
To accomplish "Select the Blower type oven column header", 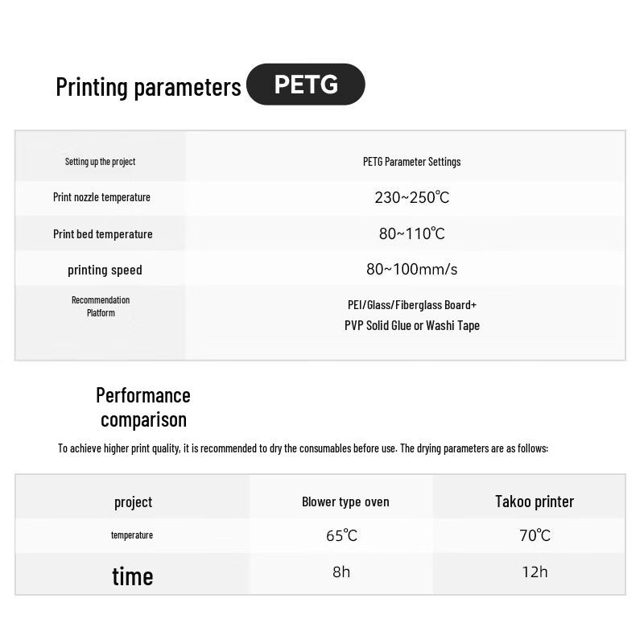I will [345, 502].
